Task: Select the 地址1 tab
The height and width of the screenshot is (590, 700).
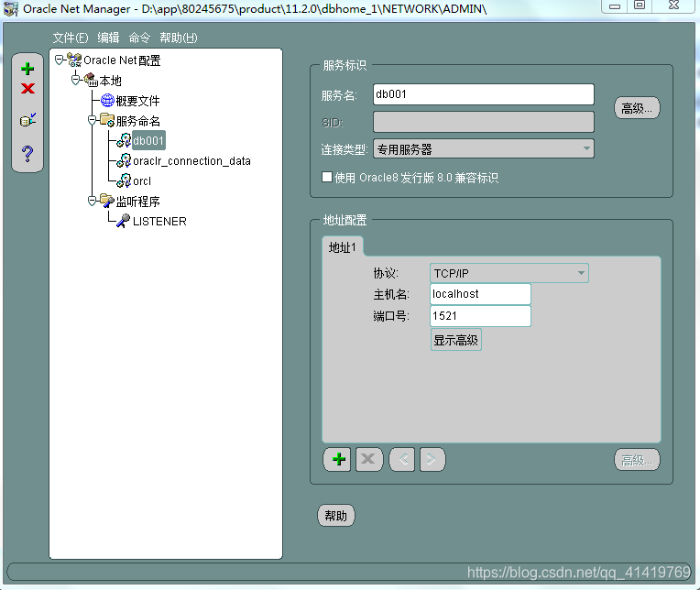Action: (343, 246)
